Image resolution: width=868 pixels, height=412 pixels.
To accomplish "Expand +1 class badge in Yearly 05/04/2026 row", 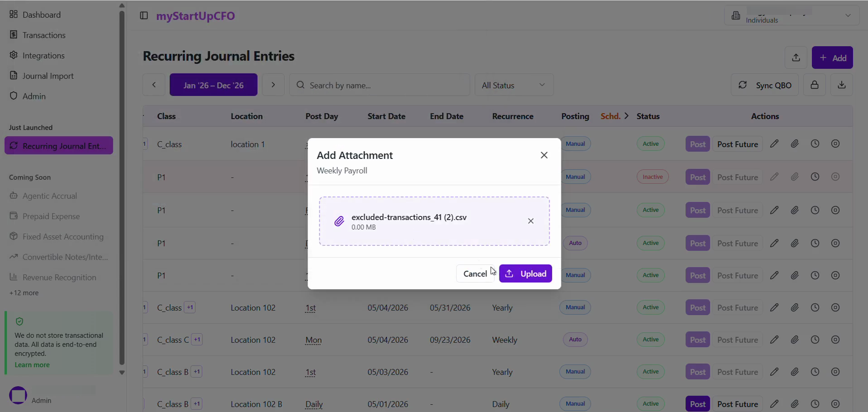I will click(x=190, y=307).
